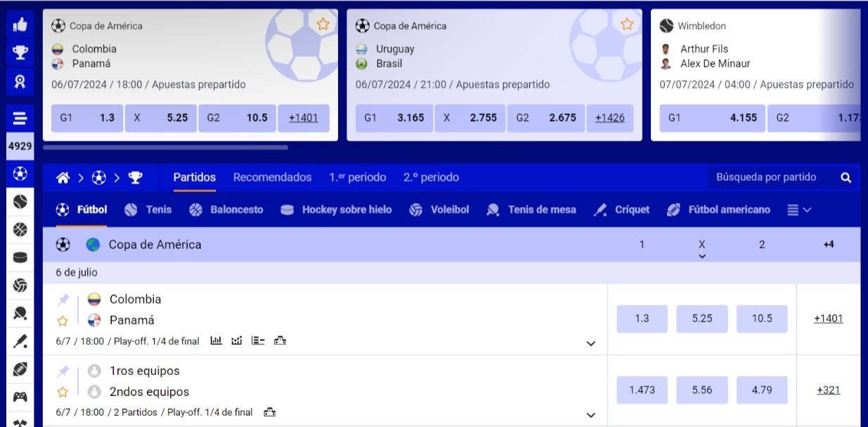Screen dimensions: 868x427
Task: Open statistics bar-chart icon for Colombia–Panamá
Action: click(216, 340)
